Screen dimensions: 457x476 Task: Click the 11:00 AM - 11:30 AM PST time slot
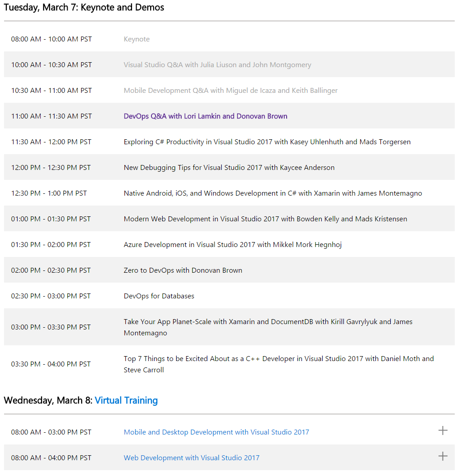point(51,116)
